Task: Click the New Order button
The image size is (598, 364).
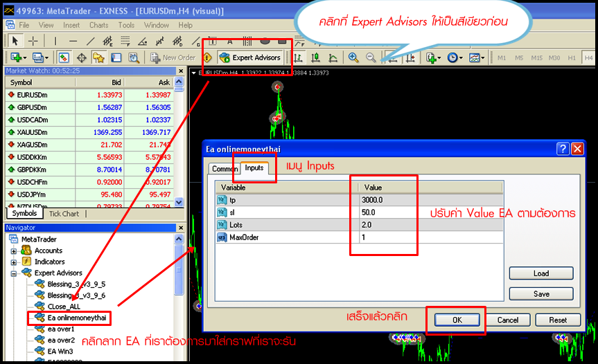Action: (x=173, y=57)
